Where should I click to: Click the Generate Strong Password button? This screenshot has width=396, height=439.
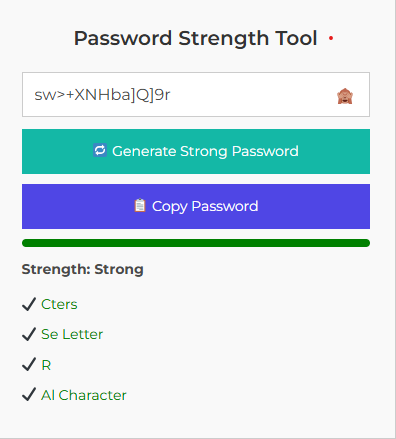point(196,151)
